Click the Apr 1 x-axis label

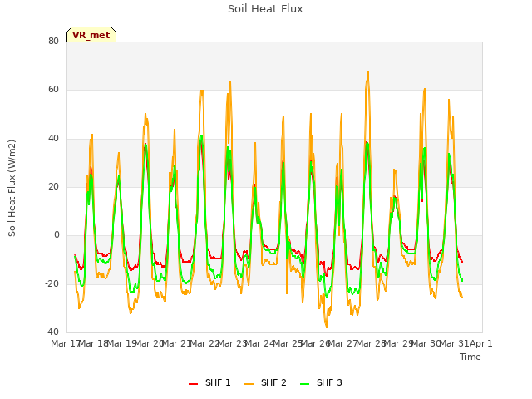click(x=481, y=343)
